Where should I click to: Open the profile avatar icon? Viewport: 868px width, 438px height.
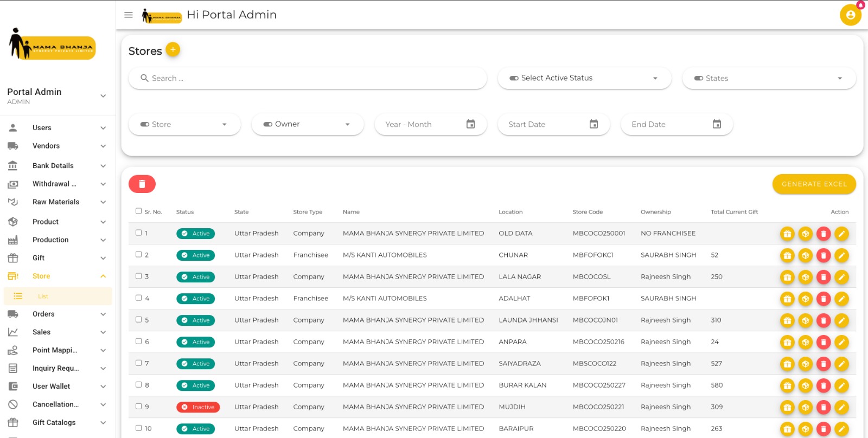coord(850,15)
